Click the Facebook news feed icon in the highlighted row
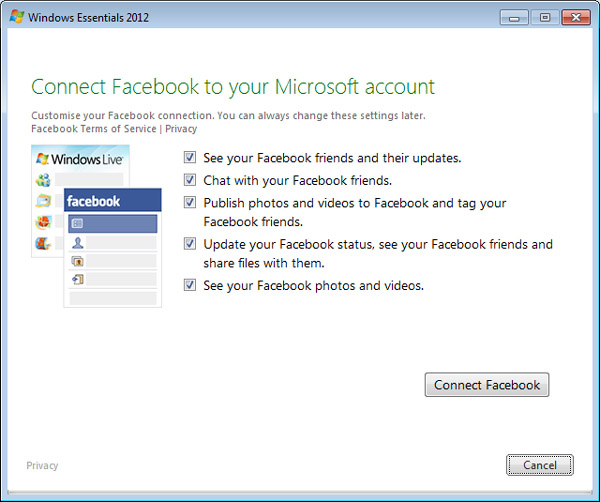Screen dimensions: 600x502 (77, 223)
